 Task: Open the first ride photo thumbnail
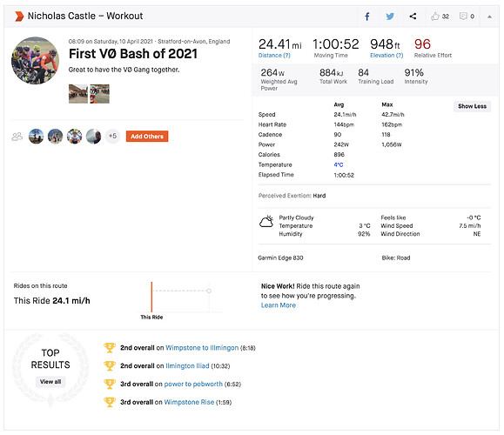(x=78, y=94)
